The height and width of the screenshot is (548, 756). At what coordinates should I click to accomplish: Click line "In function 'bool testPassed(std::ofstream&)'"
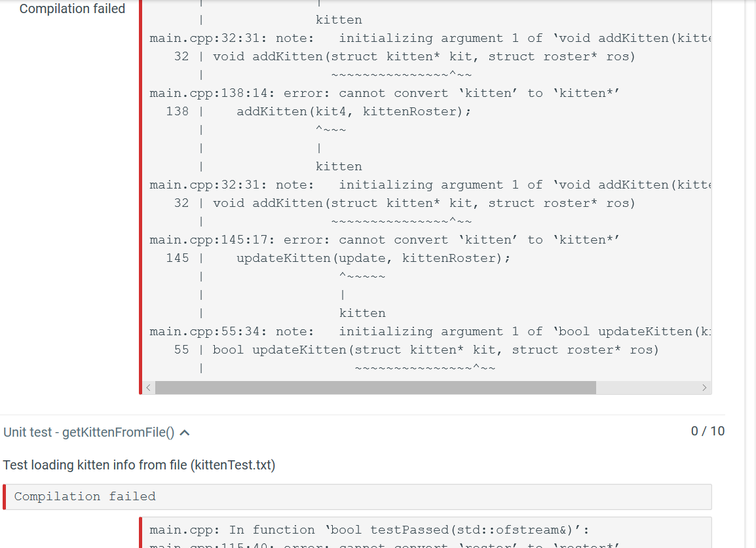tap(369, 530)
